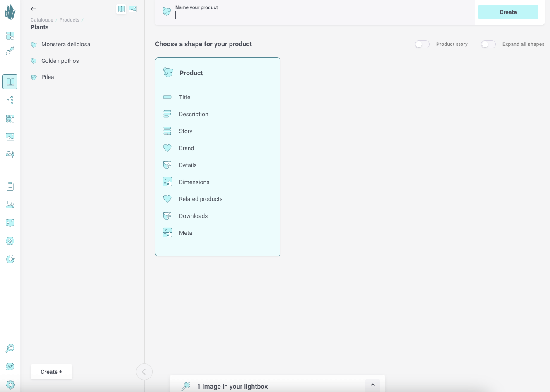This screenshot has width=550, height=392.
Task: Switch to the media view icon
Action: coord(133,9)
